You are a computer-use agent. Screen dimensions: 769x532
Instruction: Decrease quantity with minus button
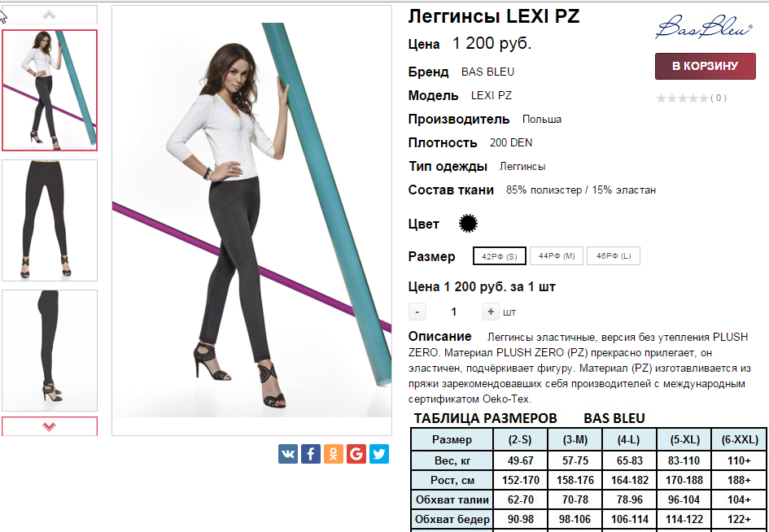point(417,312)
